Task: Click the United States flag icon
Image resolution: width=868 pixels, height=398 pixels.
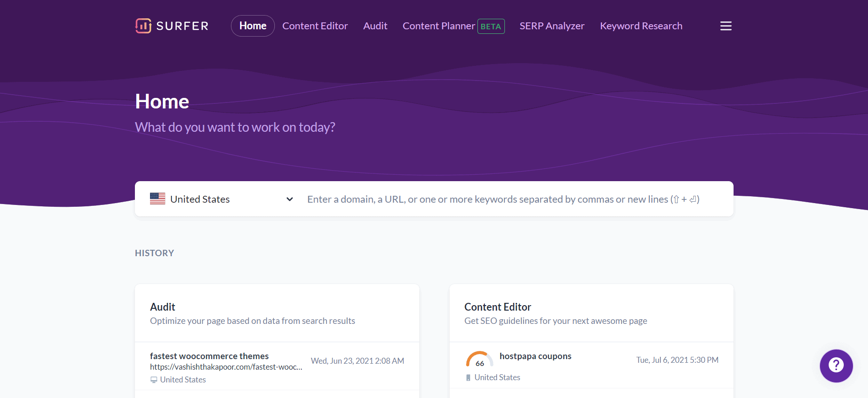Action: click(x=157, y=199)
